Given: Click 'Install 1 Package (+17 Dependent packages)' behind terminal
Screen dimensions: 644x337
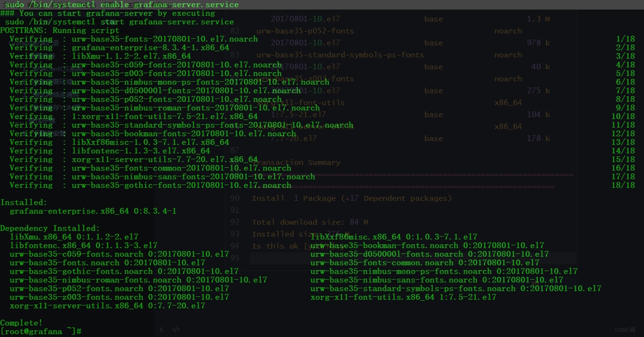Looking at the screenshot, I should click(x=352, y=198).
